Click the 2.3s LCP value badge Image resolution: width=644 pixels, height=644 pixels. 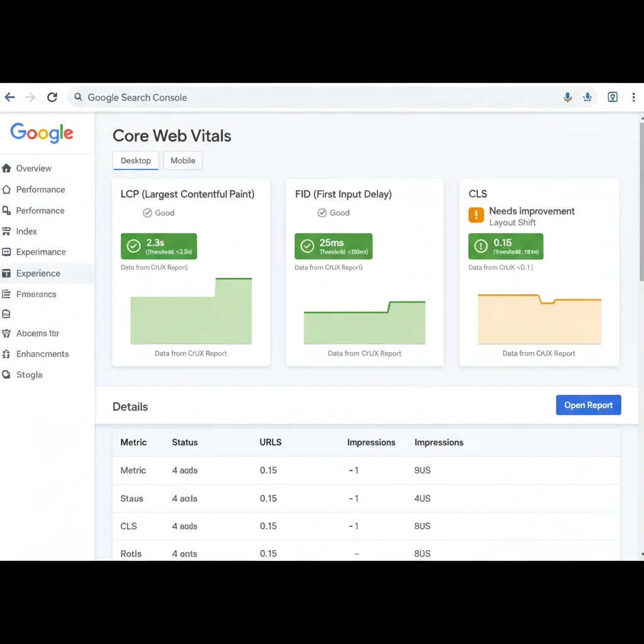[159, 247]
